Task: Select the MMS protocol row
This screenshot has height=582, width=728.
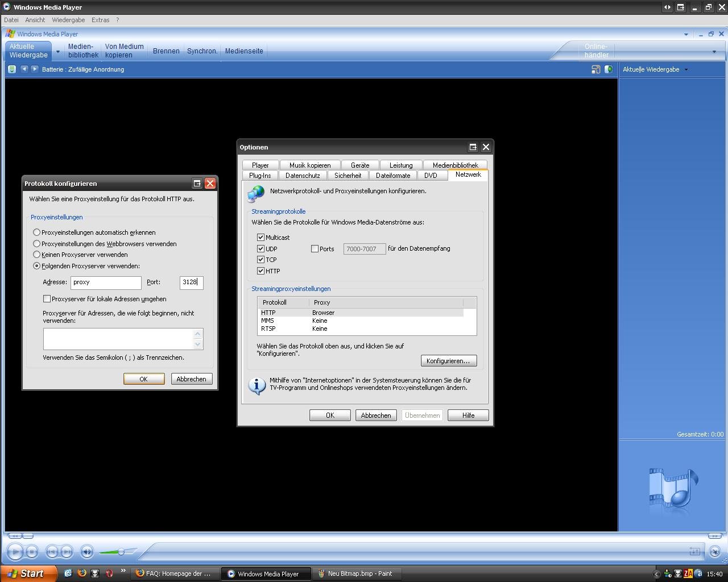Action: [361, 321]
